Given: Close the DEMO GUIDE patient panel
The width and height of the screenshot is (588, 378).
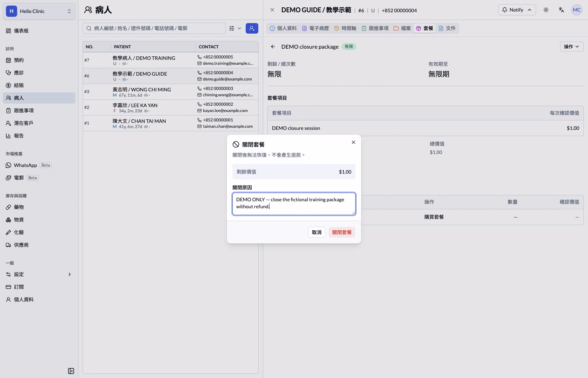Looking at the screenshot, I should click(272, 10).
